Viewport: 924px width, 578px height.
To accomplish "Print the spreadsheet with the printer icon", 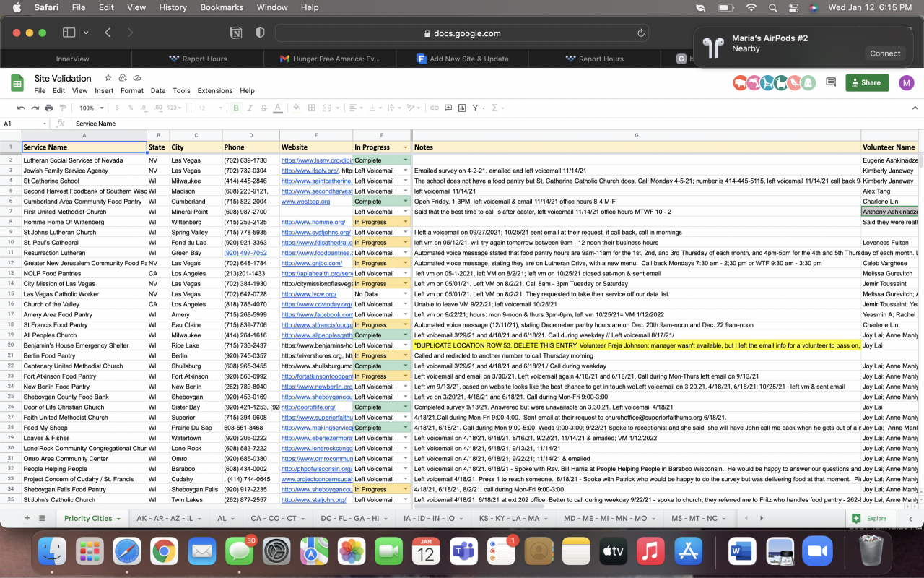I will point(48,108).
